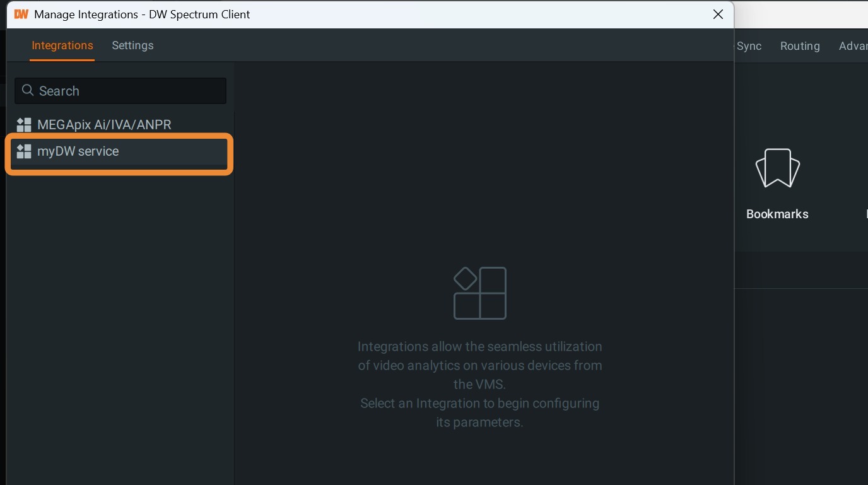Viewport: 868px width, 485px height.
Task: Open the Sync tab in background window
Action: coord(749,46)
